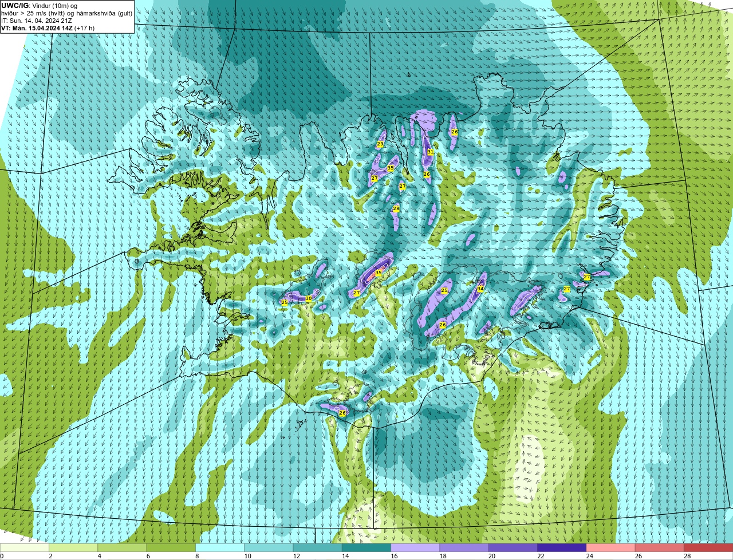
Task: Choose the 22–24 m/s dark indigo legend swatch
Action: pos(562,547)
